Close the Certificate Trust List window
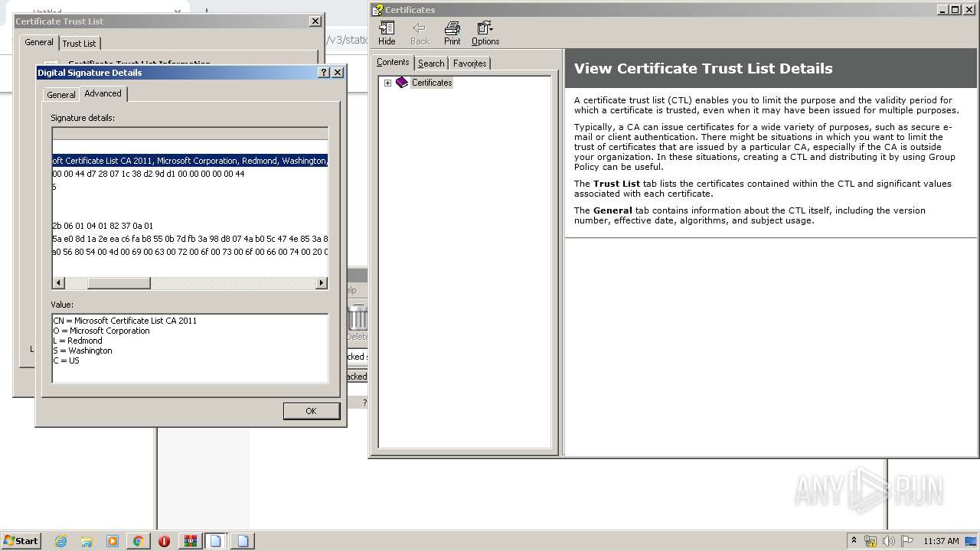Screen dimensions: 980x551 click(315, 21)
